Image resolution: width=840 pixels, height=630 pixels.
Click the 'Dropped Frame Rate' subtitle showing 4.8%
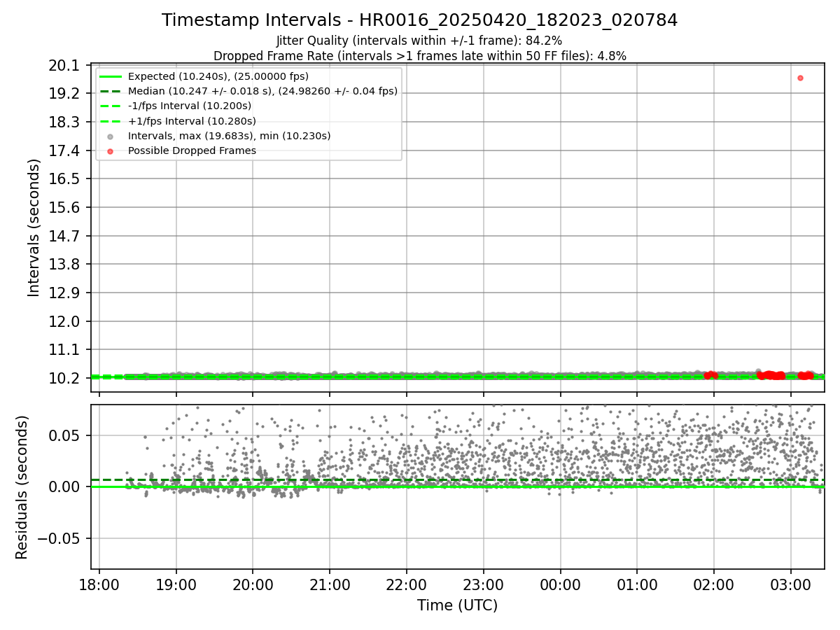tap(419, 56)
